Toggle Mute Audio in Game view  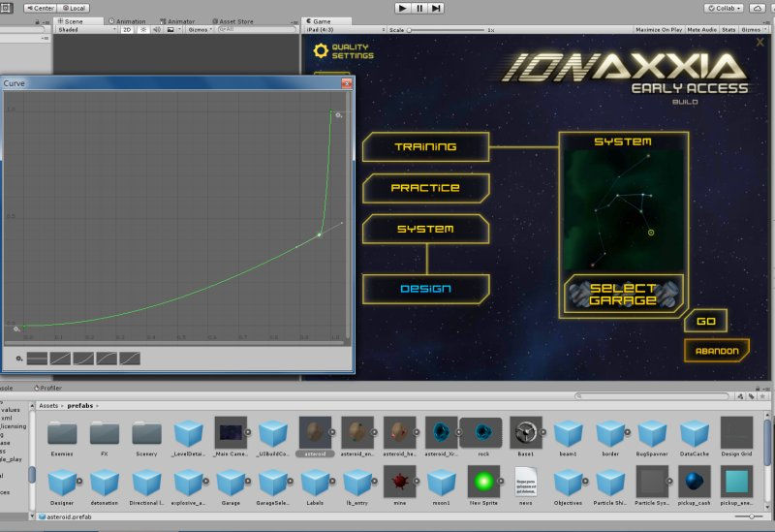[701, 30]
